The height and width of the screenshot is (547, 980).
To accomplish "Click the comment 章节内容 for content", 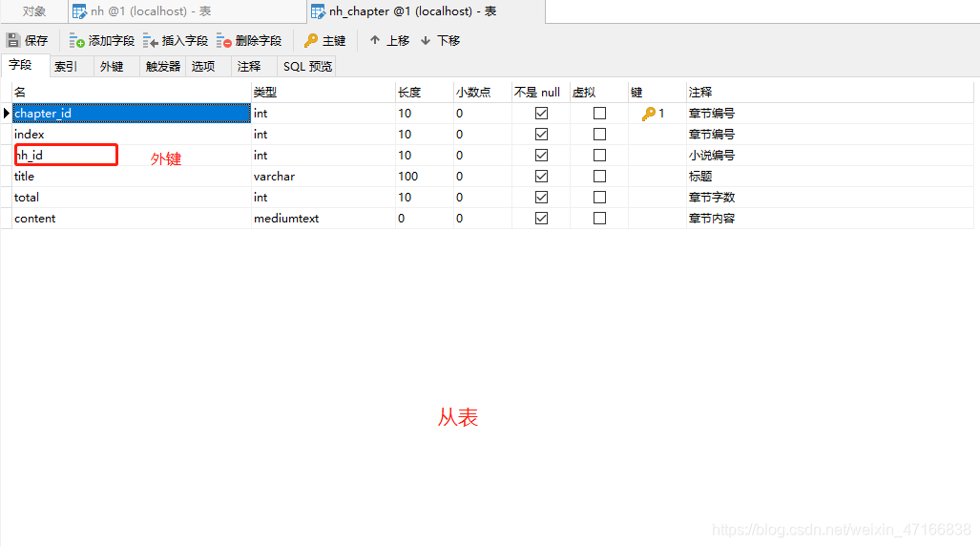I will click(x=712, y=219).
